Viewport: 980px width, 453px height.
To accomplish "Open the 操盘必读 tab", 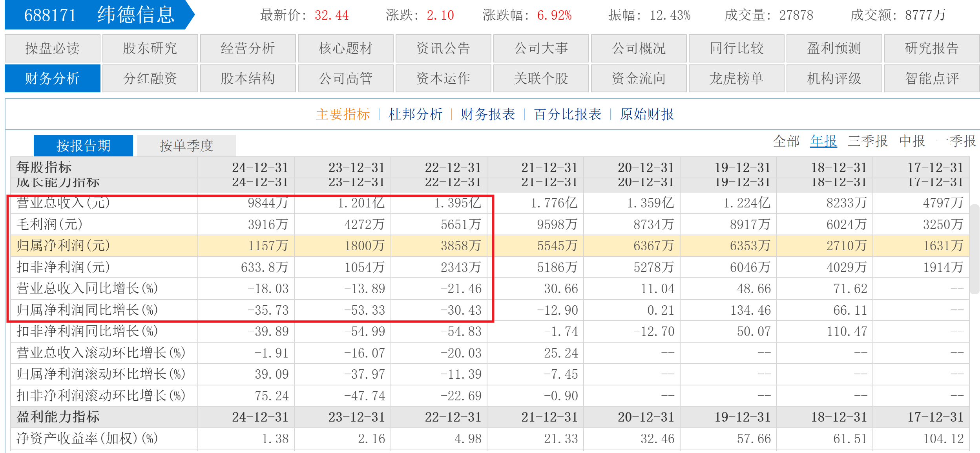I will (52, 48).
